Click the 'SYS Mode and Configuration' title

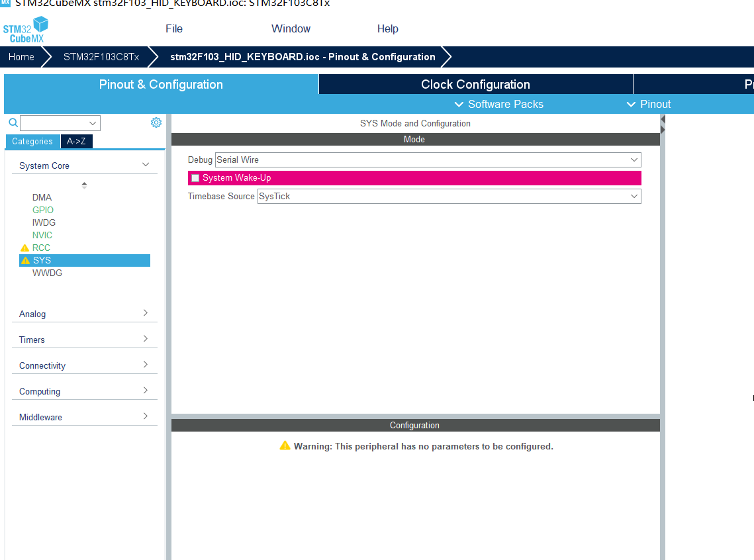(x=416, y=124)
